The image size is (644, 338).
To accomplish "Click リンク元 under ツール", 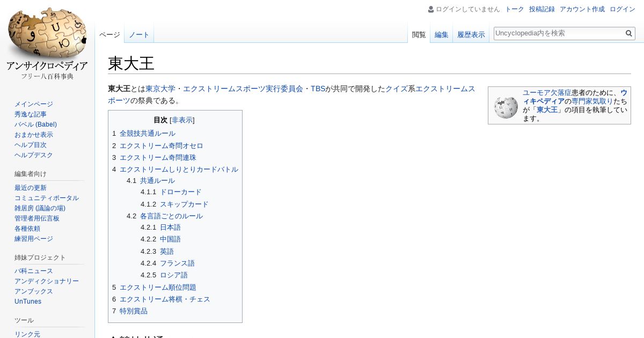I will [x=27, y=334].
